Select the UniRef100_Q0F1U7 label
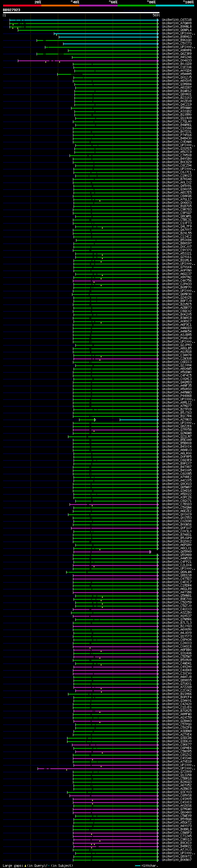Viewport: 197px width, 868px height. click(177, 528)
